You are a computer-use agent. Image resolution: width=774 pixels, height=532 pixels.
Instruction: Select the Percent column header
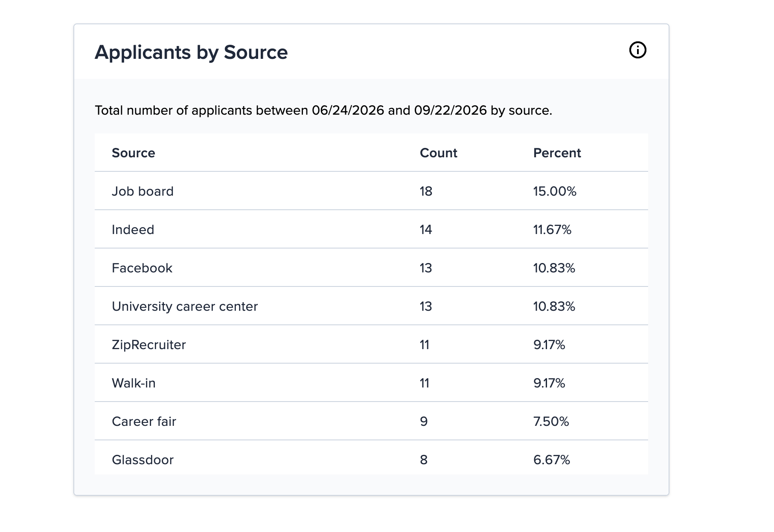pos(557,153)
